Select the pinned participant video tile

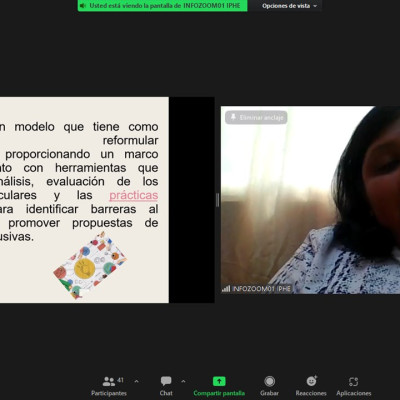(x=310, y=200)
